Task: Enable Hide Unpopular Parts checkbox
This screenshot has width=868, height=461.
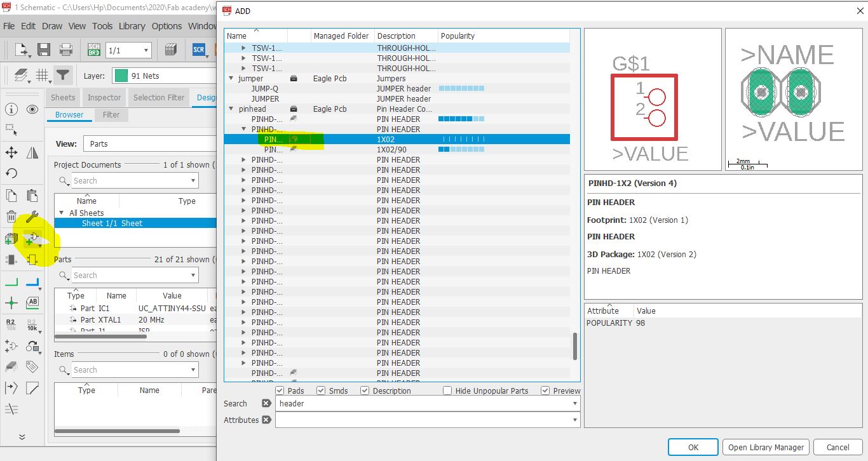Action: pos(447,391)
